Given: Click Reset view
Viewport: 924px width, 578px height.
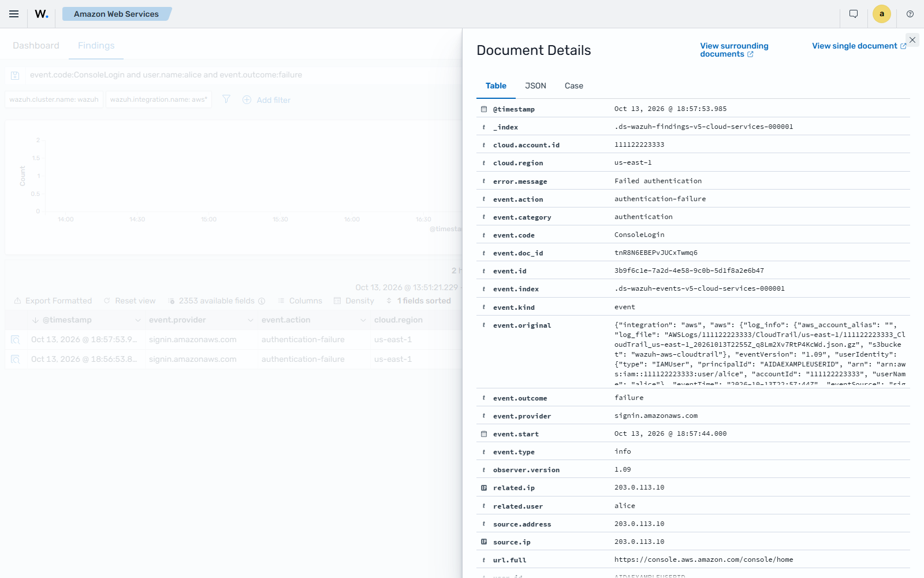Looking at the screenshot, I should [130, 301].
